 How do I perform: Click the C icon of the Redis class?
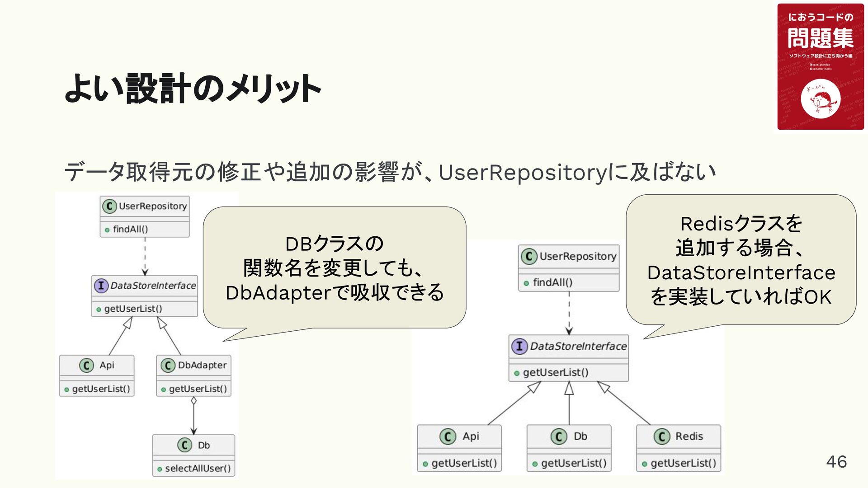tap(661, 436)
